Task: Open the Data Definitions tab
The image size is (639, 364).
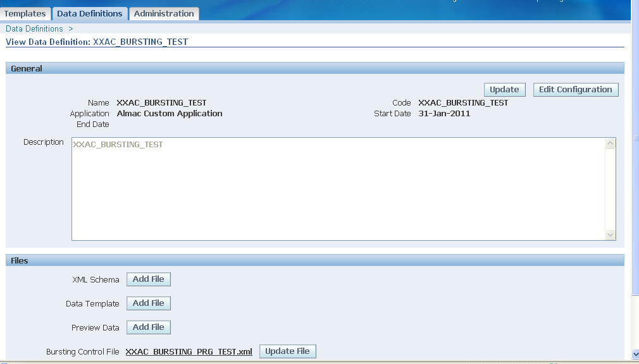Action: tap(90, 13)
